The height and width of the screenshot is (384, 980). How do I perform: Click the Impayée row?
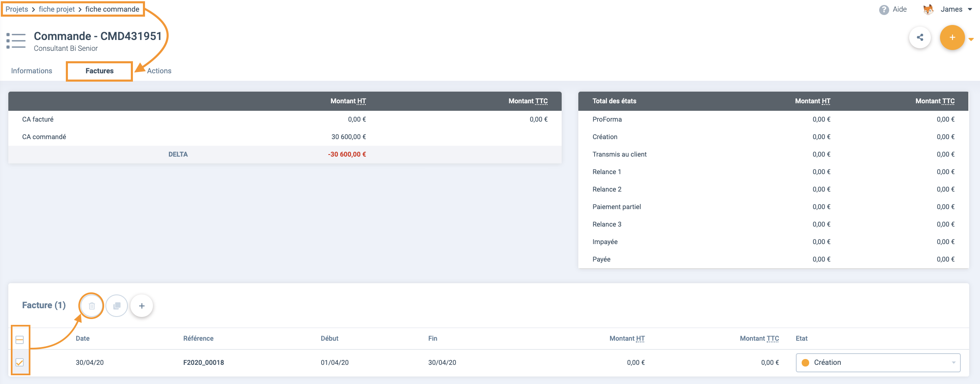tap(773, 242)
